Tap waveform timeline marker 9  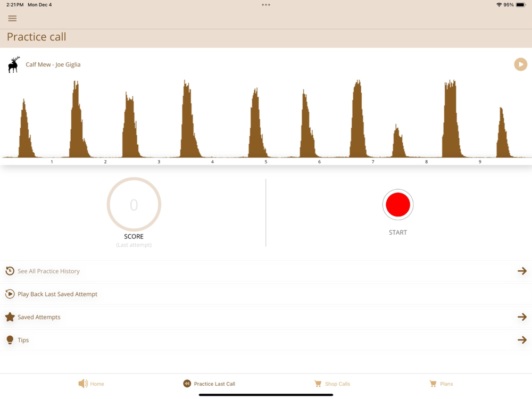click(x=480, y=162)
